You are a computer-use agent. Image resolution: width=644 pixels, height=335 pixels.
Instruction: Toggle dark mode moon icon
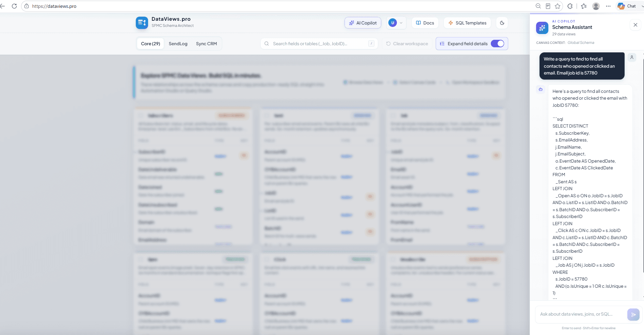pyautogui.click(x=502, y=23)
